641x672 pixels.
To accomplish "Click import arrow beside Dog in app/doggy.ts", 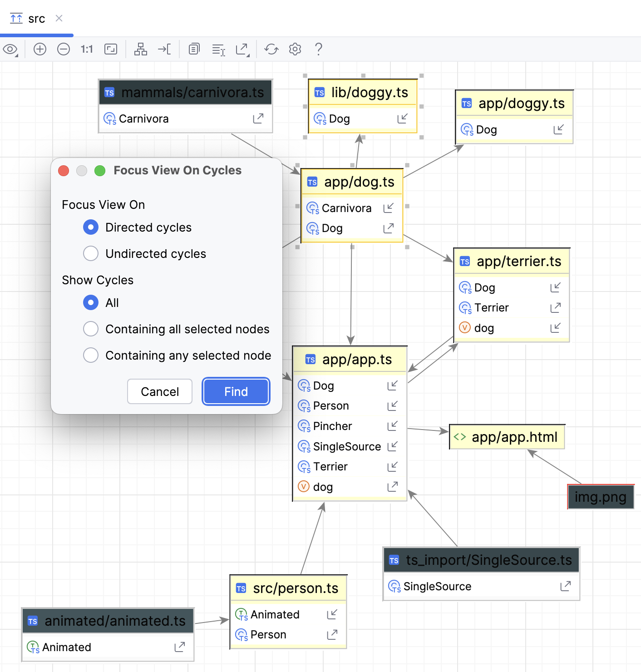I will 559,129.
